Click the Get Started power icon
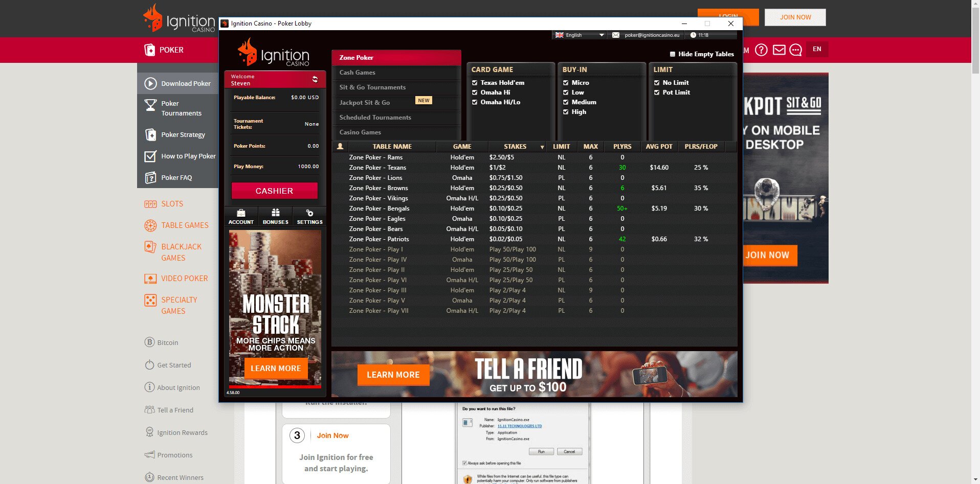 coord(149,365)
